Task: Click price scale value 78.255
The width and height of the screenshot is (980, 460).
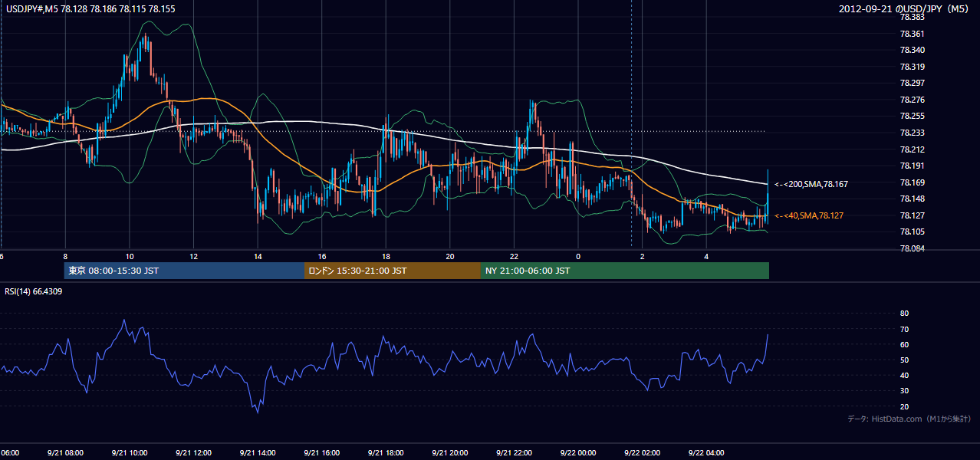Action: pos(912,116)
